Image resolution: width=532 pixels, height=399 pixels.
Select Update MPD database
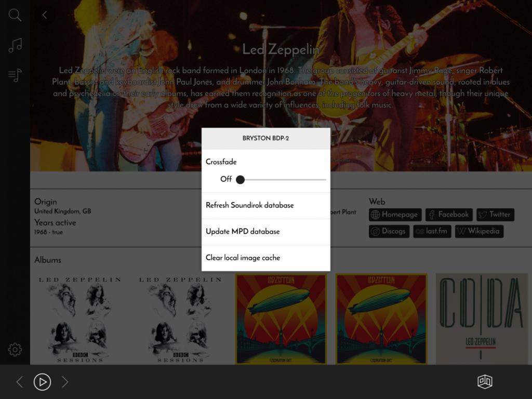pyautogui.click(x=265, y=231)
